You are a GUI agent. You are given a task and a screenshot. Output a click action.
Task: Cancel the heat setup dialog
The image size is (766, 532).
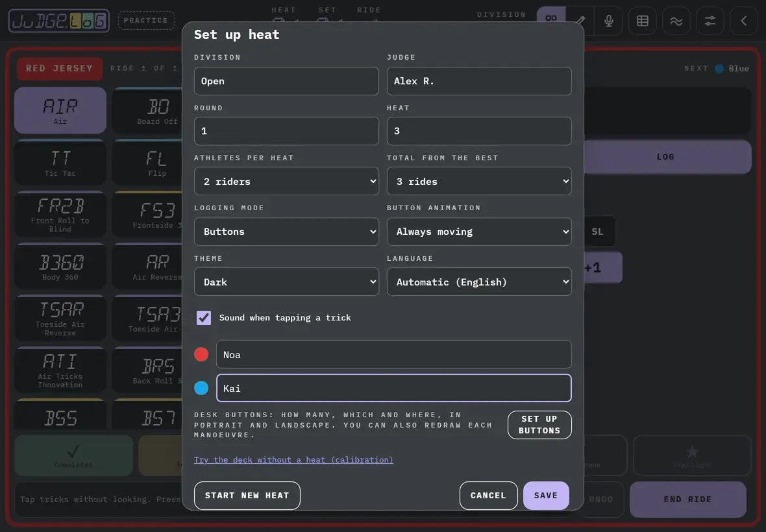click(x=489, y=496)
